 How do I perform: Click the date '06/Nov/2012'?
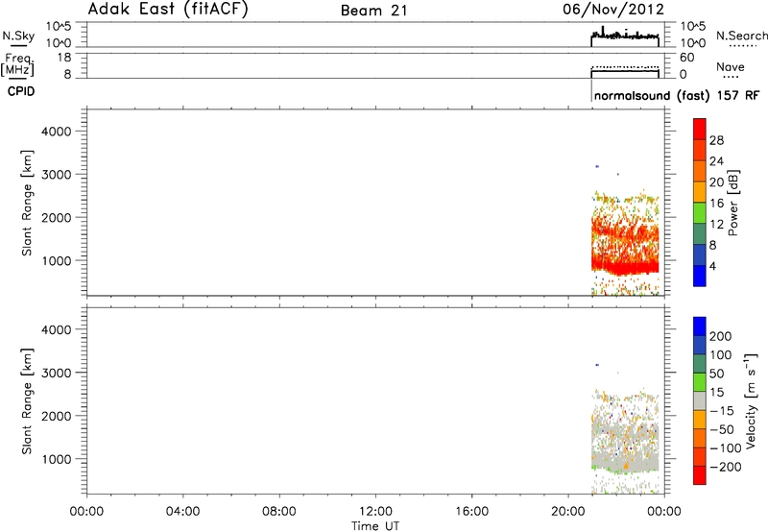point(613,10)
